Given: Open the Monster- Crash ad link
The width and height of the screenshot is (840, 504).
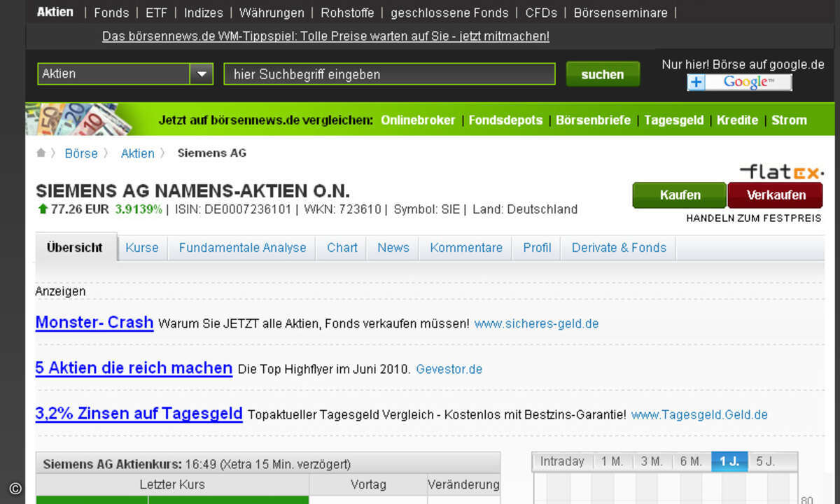Looking at the screenshot, I should (94, 323).
